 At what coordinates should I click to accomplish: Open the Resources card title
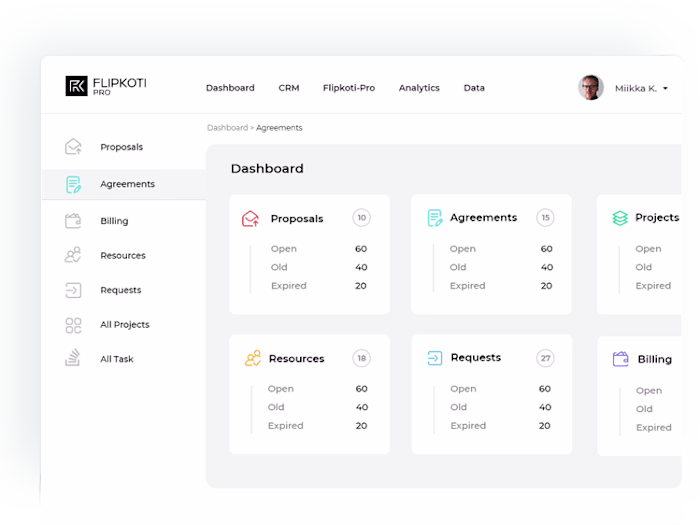click(x=296, y=358)
